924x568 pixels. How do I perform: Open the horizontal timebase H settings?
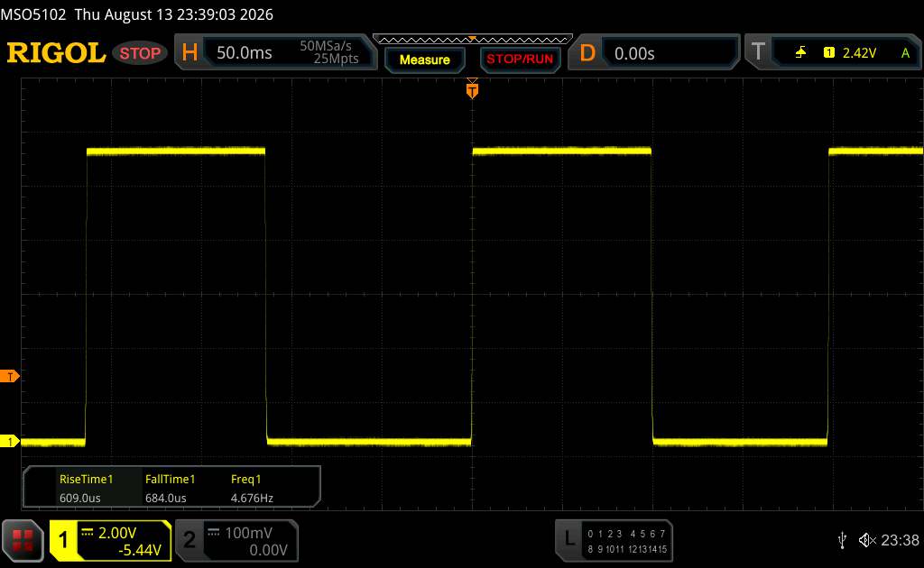(x=189, y=53)
